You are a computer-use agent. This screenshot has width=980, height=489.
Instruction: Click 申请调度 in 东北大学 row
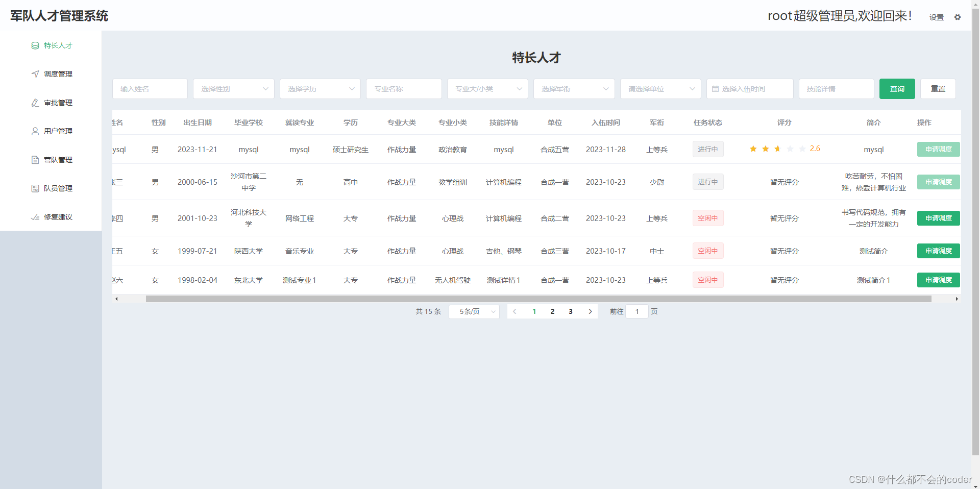point(939,280)
